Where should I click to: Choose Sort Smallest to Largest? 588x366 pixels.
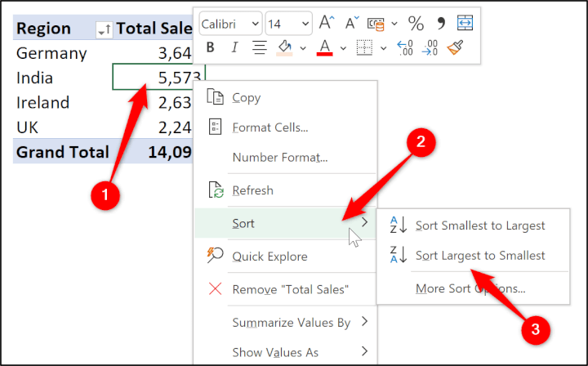pyautogui.click(x=473, y=225)
